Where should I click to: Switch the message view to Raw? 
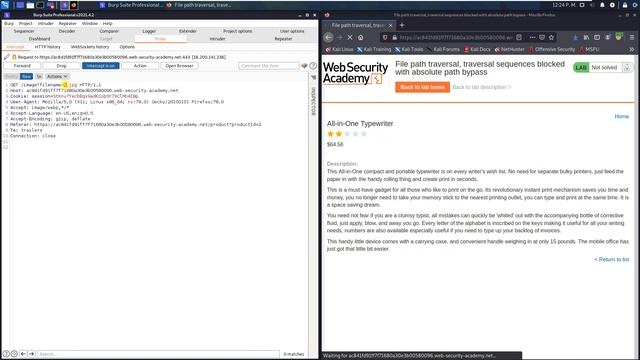(x=26, y=76)
